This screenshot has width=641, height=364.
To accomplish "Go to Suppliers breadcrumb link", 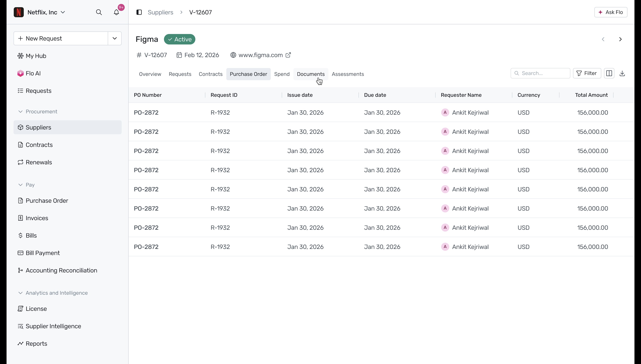I will [160, 12].
